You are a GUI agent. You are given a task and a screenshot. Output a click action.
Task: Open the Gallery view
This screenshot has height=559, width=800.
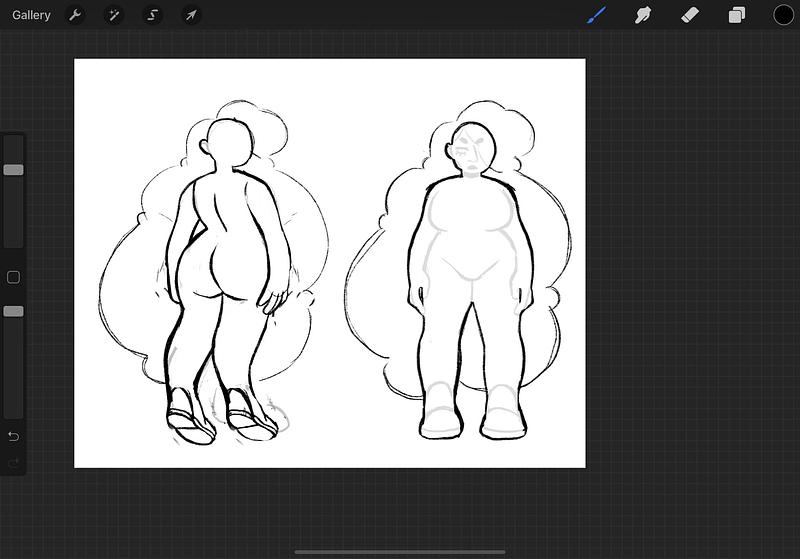pyautogui.click(x=31, y=15)
